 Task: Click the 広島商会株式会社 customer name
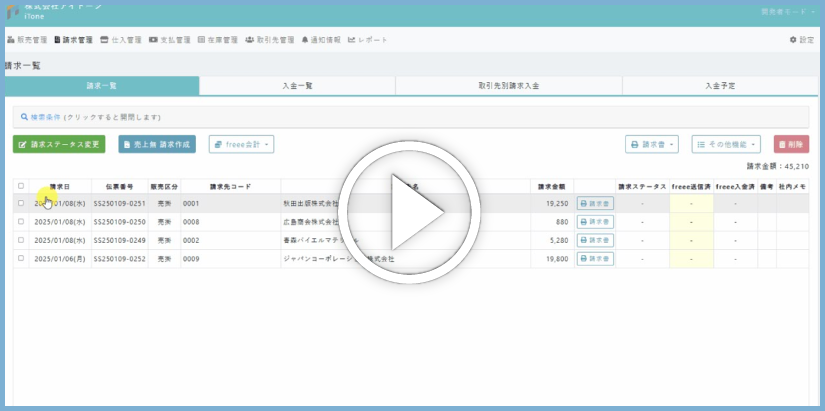coord(311,222)
